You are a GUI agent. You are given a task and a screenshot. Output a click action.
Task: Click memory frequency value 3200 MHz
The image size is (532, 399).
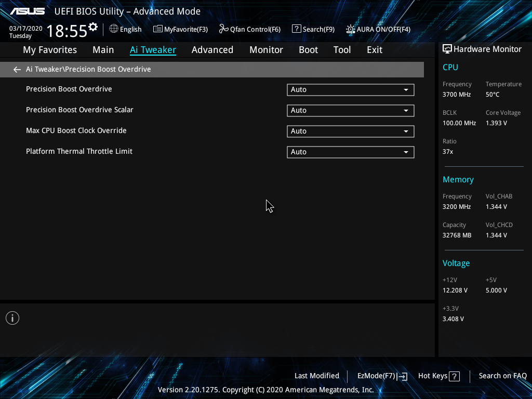click(x=457, y=207)
